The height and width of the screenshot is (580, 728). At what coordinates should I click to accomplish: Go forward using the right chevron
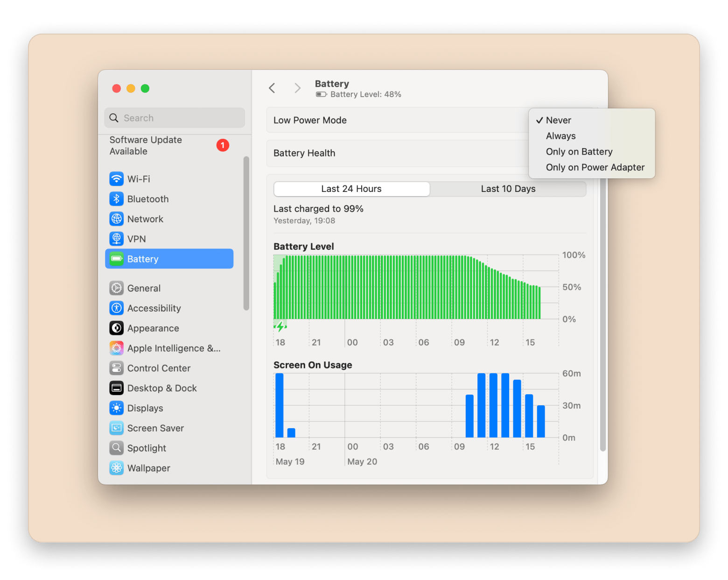coord(297,88)
